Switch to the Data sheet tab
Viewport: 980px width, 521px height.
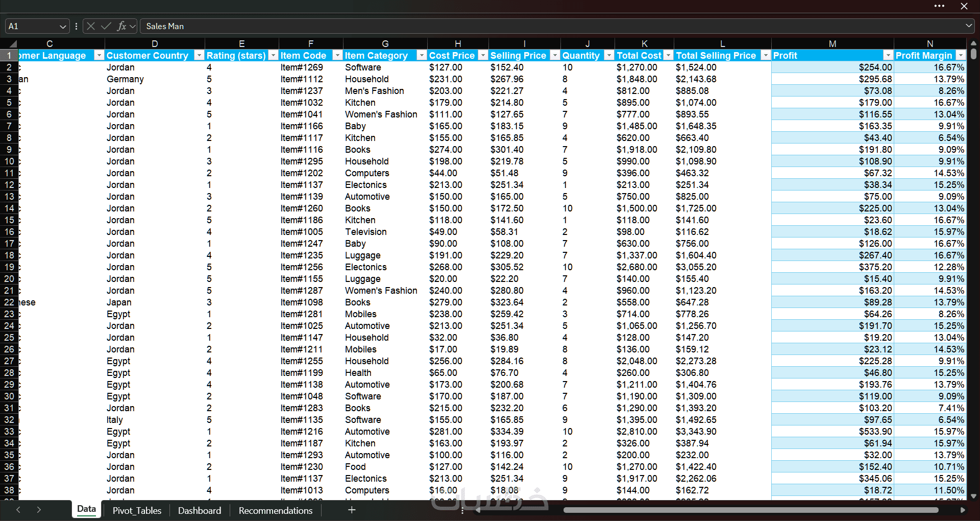pos(86,509)
